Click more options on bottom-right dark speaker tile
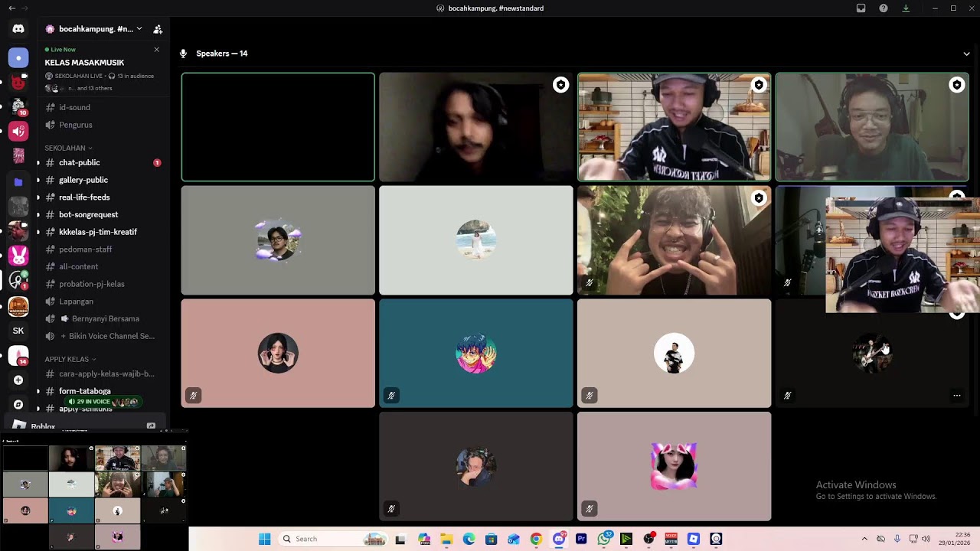 [x=956, y=396]
